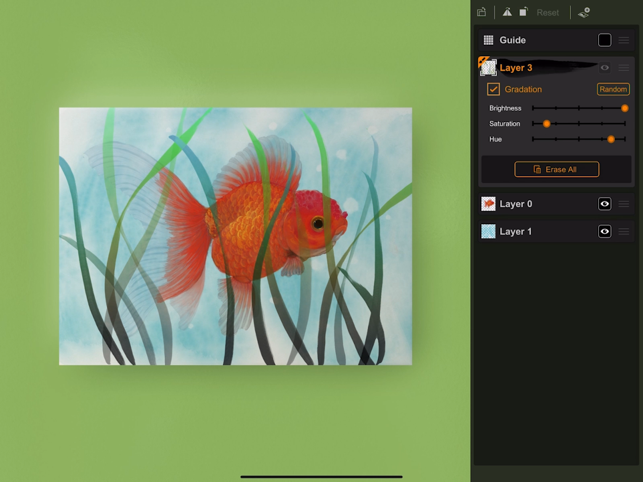This screenshot has width=643, height=482.
Task: Click the Gradation label text
Action: point(523,89)
